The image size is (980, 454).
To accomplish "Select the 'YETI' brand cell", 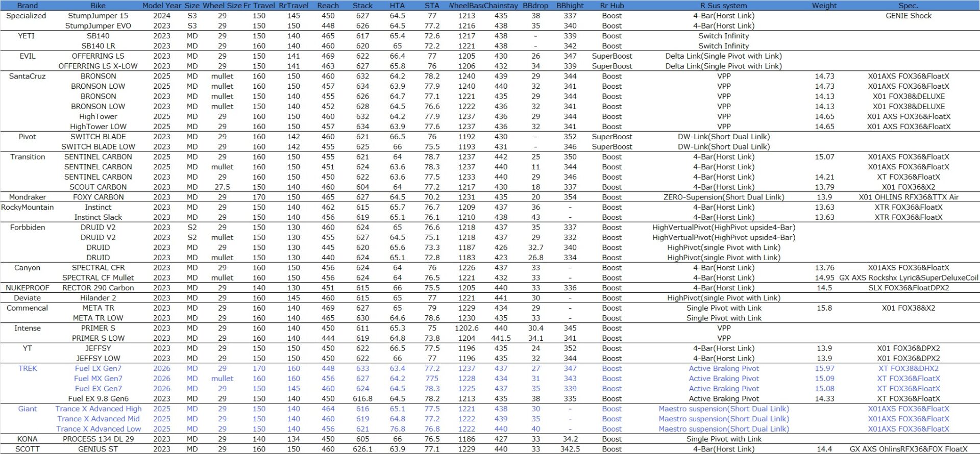I will click(x=27, y=36).
